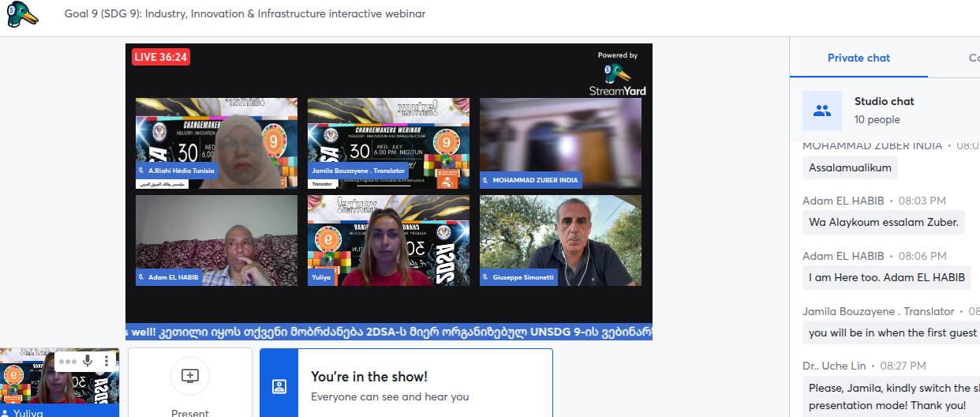Viewport: 980px width, 417px height.
Task: Click the person icon in You're in the show banner
Action: (279, 386)
